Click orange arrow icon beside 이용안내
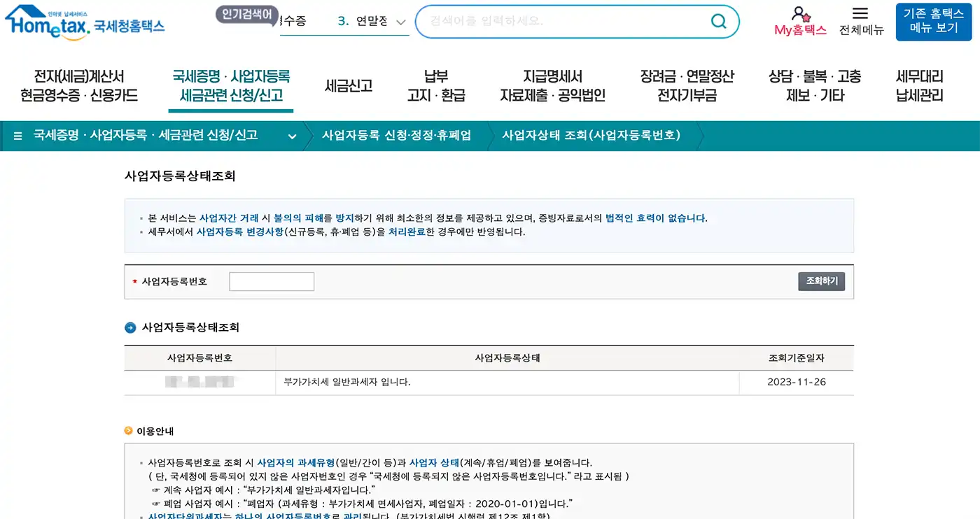Viewport: 980px width, 519px height. (x=128, y=431)
